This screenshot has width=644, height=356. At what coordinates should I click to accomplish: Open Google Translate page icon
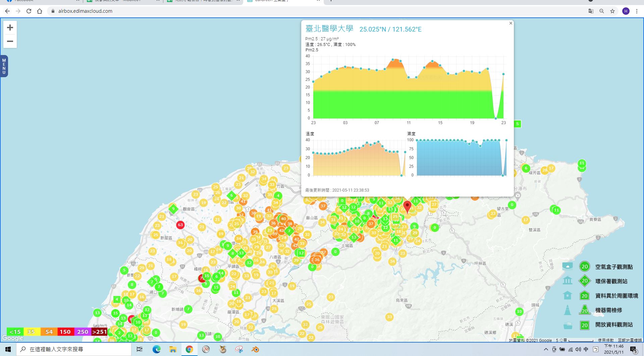591,11
